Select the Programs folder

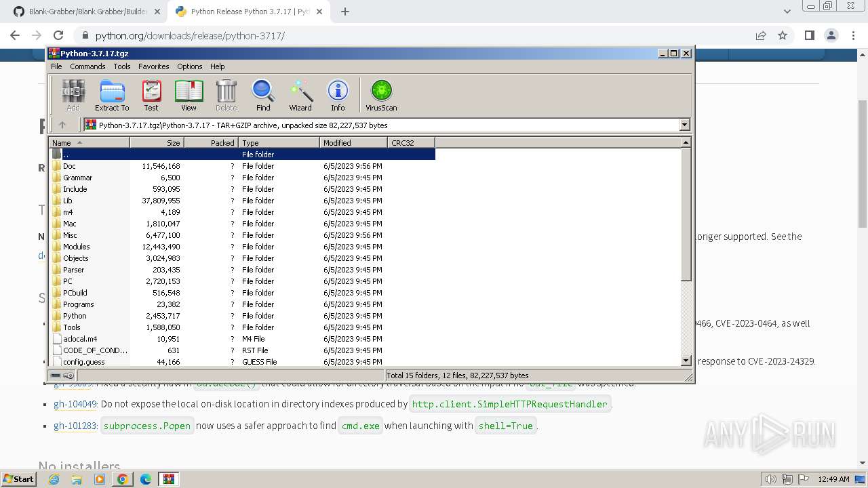coord(242,304)
